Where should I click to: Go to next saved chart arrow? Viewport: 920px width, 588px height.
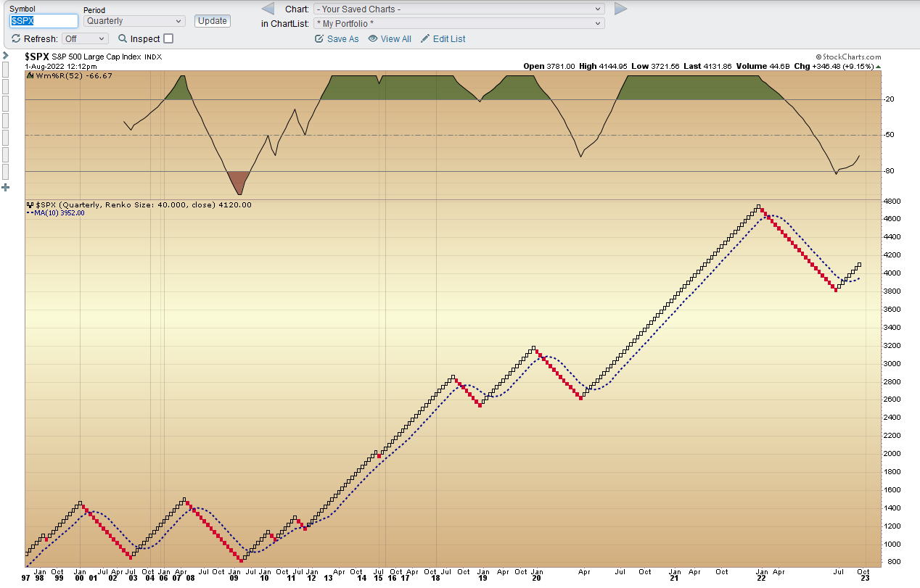click(620, 9)
